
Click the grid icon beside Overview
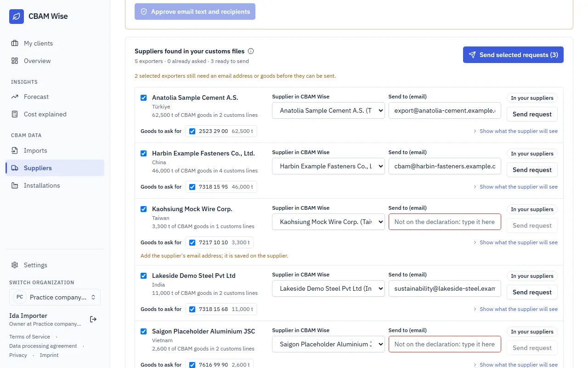(15, 61)
